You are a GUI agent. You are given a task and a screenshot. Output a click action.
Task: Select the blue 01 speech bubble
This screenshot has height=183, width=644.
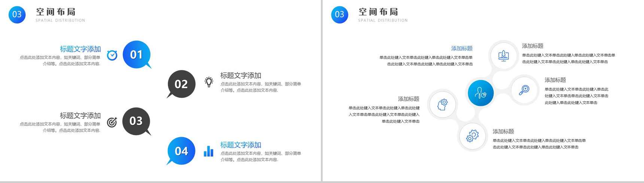tap(137, 55)
